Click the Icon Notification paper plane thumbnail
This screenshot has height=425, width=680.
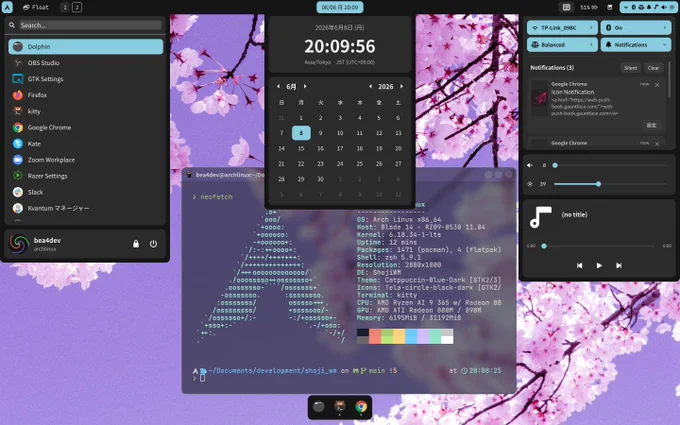click(540, 98)
